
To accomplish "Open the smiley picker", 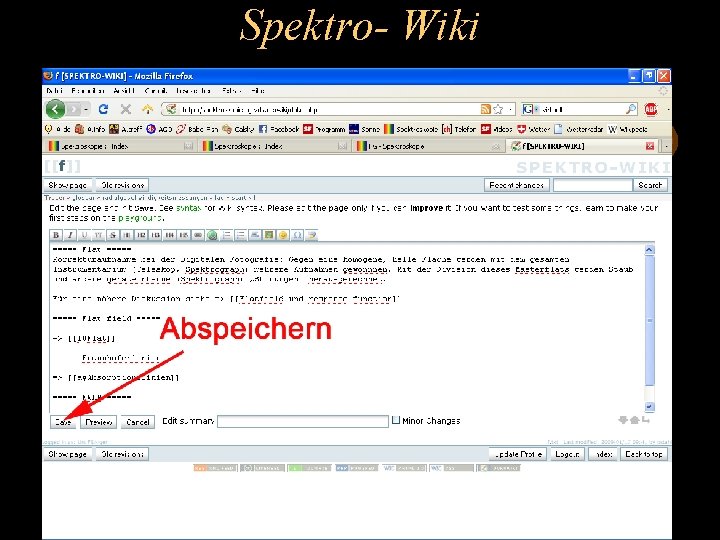I will click(283, 235).
